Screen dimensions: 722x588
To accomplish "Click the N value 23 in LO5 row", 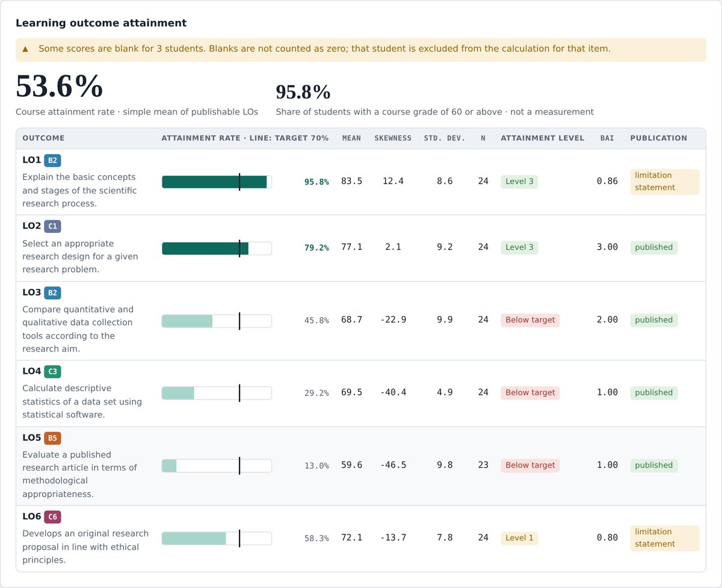I will click(x=483, y=465).
